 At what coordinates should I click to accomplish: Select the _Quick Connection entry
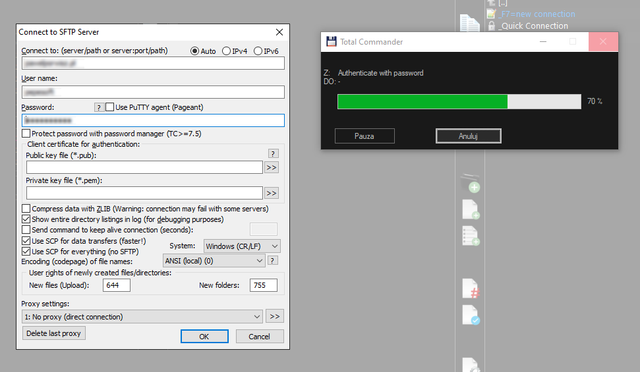(533, 26)
